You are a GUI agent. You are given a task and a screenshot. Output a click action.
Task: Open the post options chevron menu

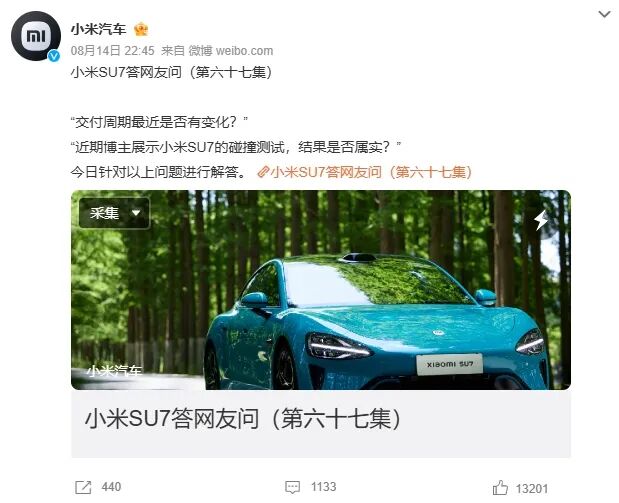[604, 15]
